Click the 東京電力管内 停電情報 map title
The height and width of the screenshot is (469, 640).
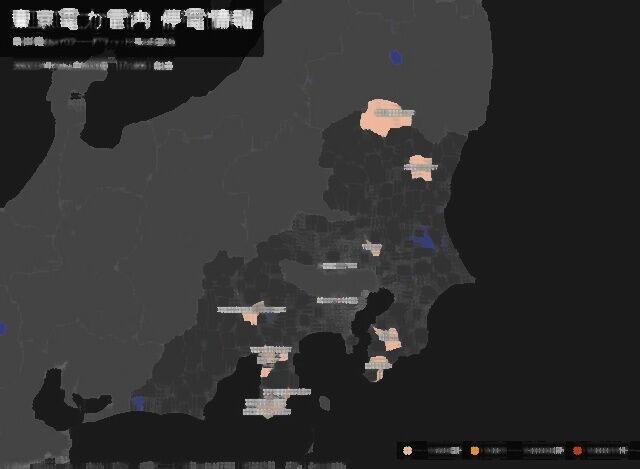(133, 20)
